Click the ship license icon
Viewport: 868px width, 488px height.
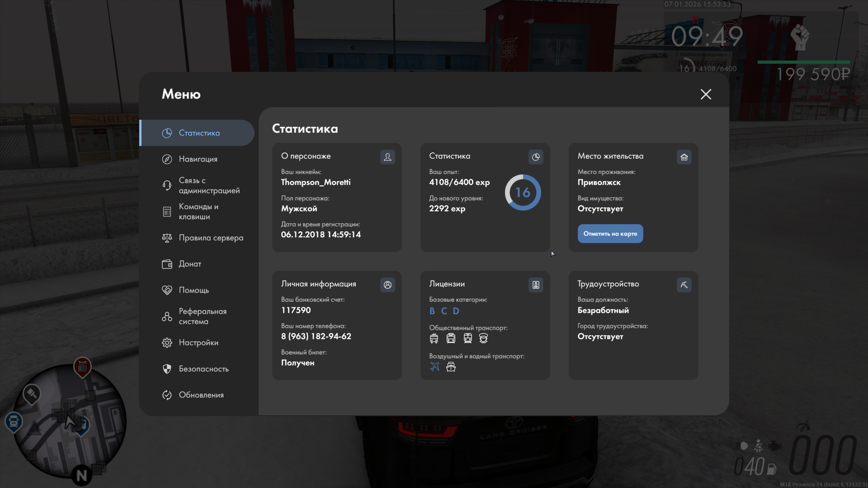(451, 366)
